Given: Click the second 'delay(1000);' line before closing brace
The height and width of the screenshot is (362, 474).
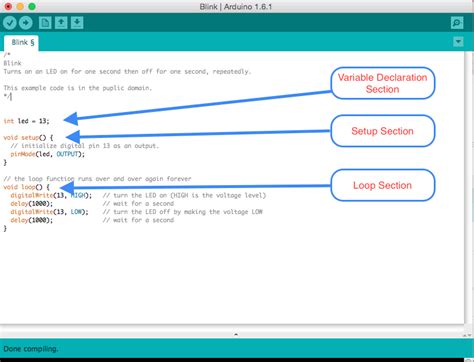Looking at the screenshot, I should click(32, 220).
